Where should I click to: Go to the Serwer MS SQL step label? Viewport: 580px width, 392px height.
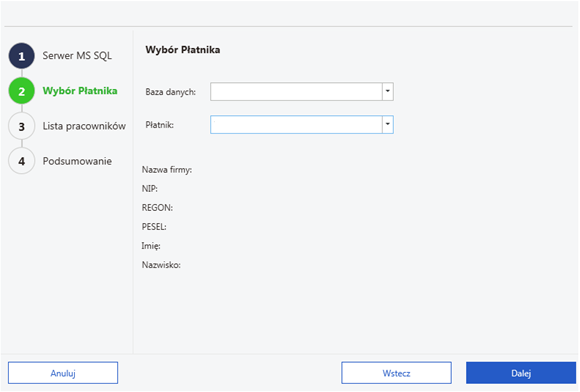point(77,55)
